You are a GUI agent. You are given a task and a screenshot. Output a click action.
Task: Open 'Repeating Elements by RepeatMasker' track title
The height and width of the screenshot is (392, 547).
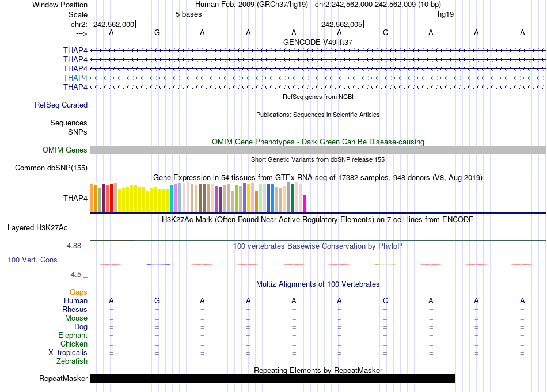[x=318, y=370]
